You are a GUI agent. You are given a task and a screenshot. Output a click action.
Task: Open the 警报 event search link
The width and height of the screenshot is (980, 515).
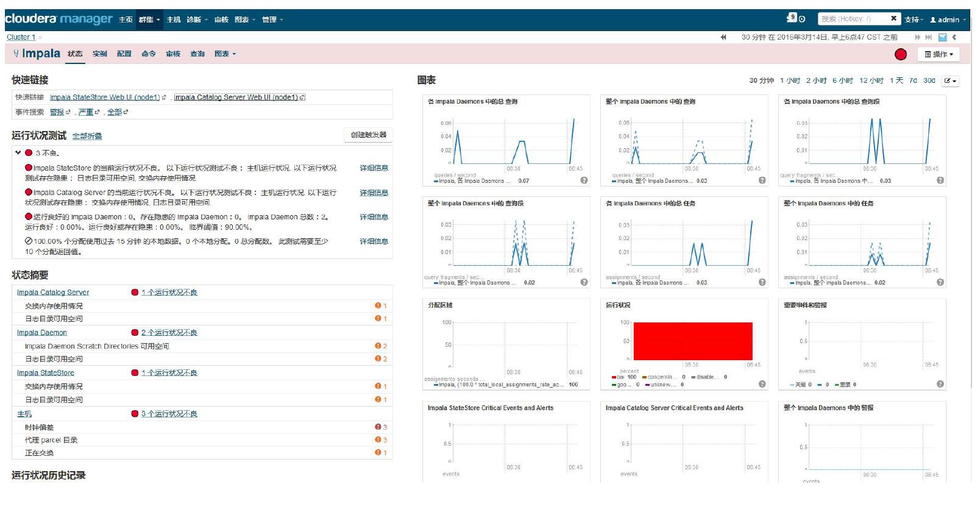(57, 112)
